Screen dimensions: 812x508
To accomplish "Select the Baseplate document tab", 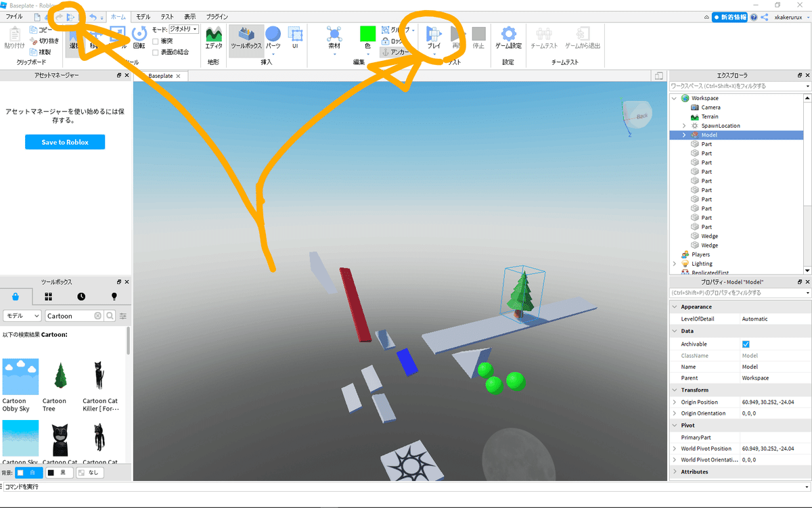I will coord(160,76).
